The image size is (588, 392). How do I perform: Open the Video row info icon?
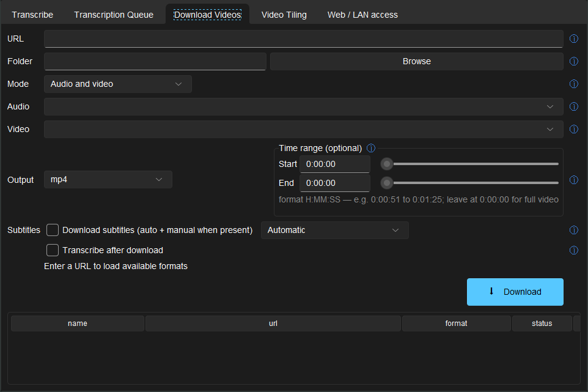click(x=574, y=129)
